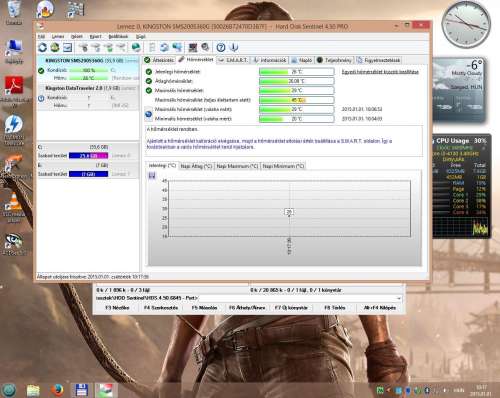Open Total Commander command line dropdown arrow
Screen dimensions: 500x398
(x=399, y=298)
